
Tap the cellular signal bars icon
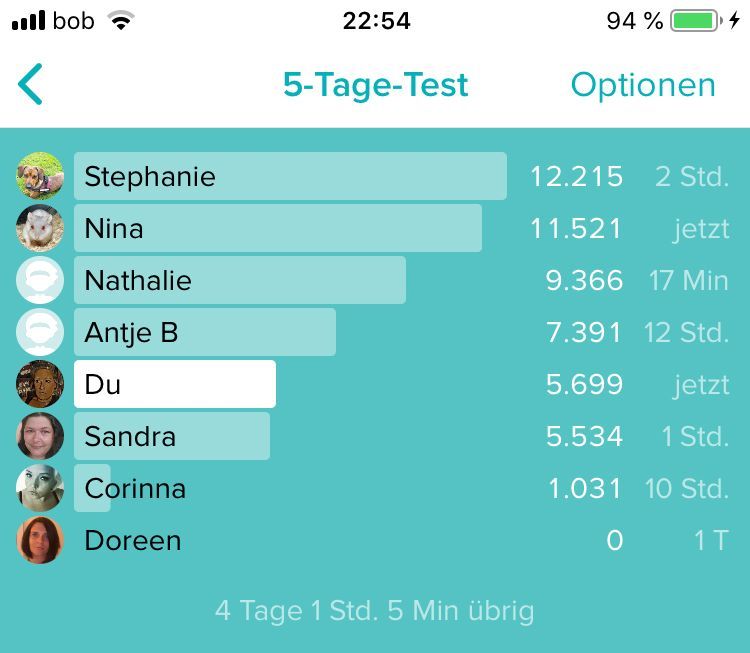coord(29,20)
